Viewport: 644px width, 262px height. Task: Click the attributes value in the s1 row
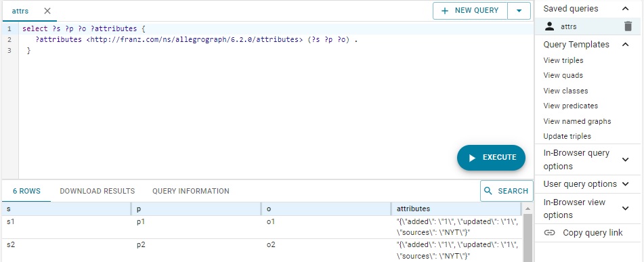tap(457, 227)
